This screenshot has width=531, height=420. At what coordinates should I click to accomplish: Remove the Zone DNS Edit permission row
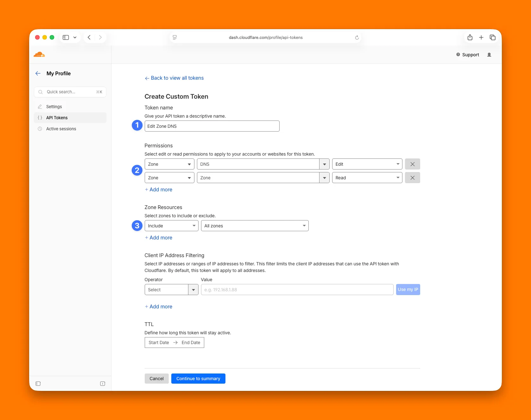click(412, 164)
